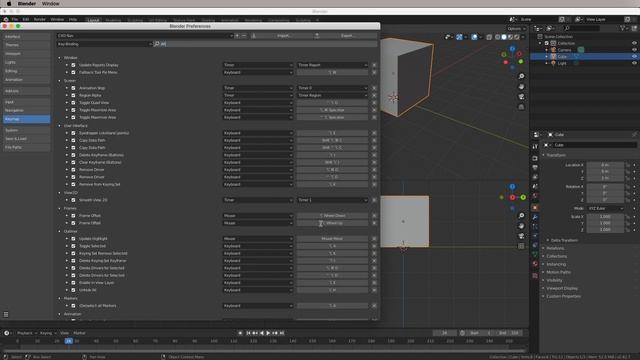Select Cube in outliner

[x=562, y=57]
